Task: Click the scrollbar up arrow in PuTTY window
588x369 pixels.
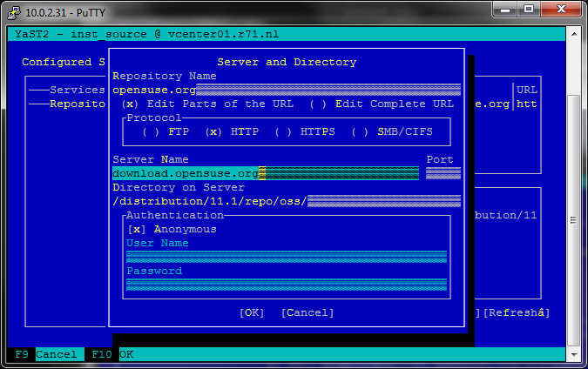Action: tap(574, 34)
